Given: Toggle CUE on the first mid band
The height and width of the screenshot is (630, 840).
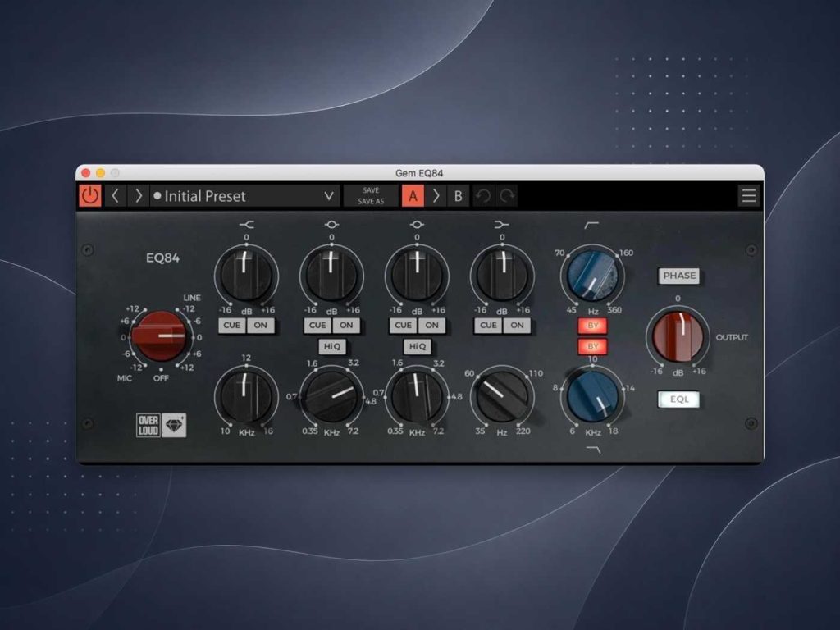Looking at the screenshot, I should (x=317, y=325).
